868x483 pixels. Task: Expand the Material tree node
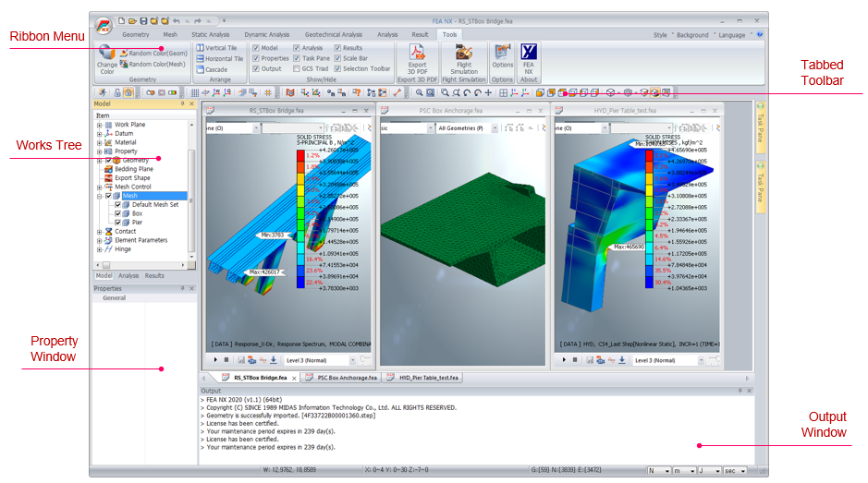click(x=100, y=142)
